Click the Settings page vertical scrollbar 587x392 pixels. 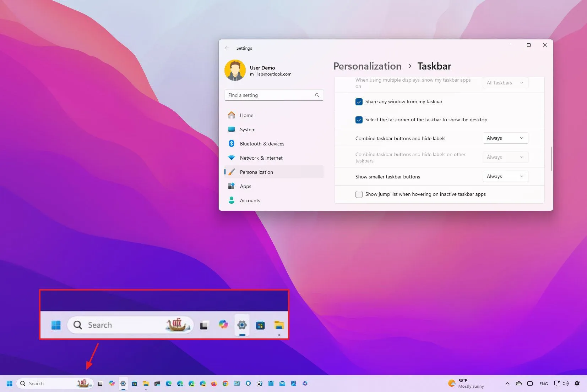pos(551,159)
